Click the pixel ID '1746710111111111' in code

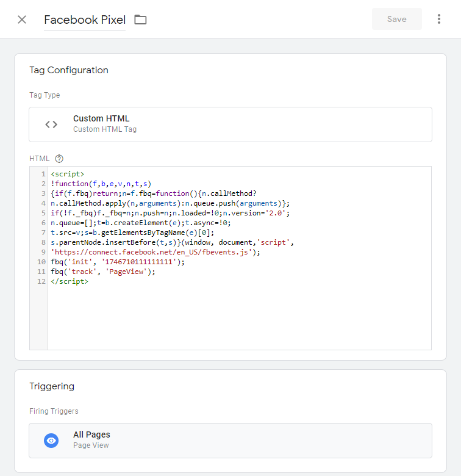click(139, 262)
